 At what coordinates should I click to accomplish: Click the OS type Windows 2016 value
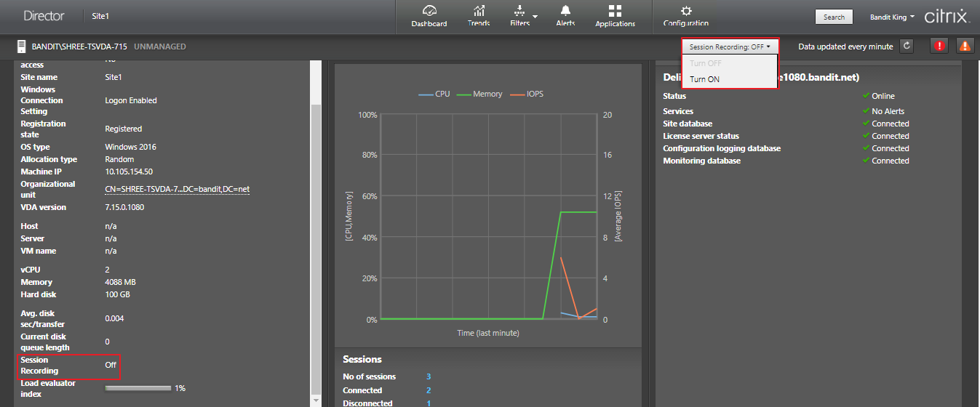point(130,147)
